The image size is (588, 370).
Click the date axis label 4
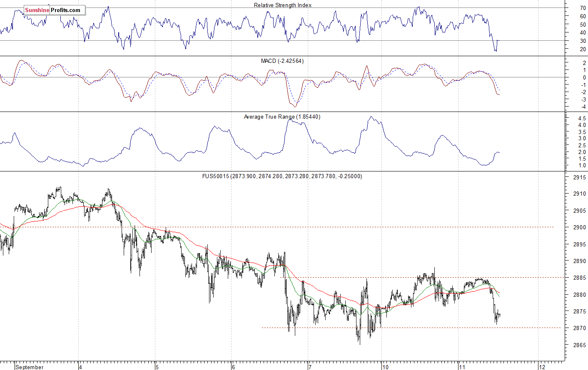click(80, 367)
